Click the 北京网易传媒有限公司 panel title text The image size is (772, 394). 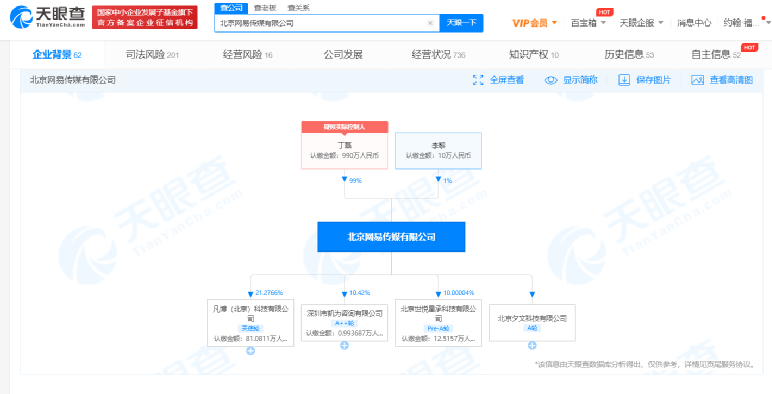click(x=73, y=80)
